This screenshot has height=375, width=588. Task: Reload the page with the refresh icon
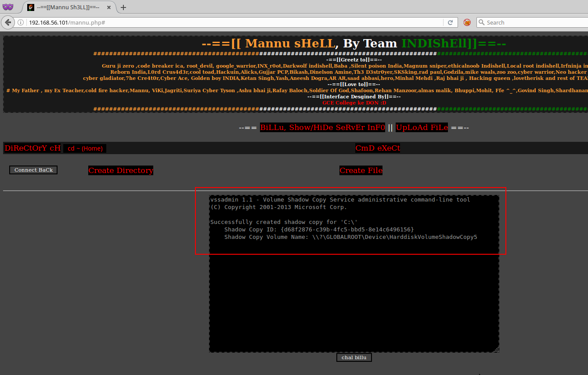tap(450, 22)
